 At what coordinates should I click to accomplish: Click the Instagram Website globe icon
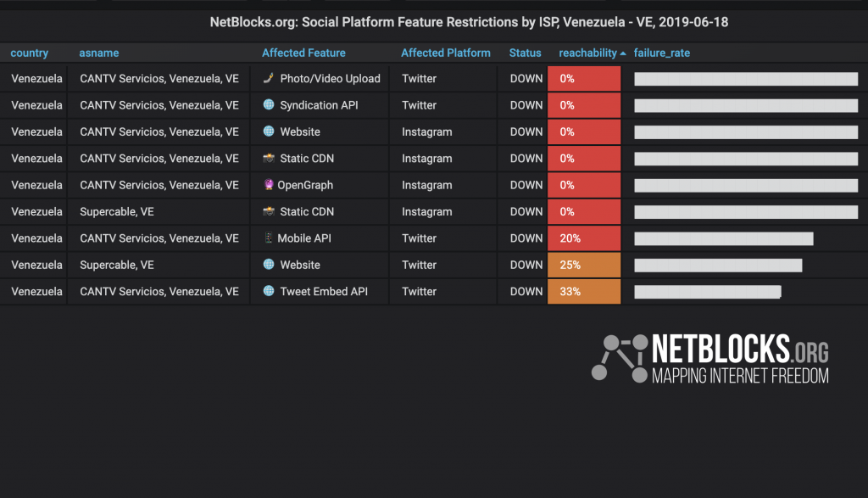click(269, 131)
